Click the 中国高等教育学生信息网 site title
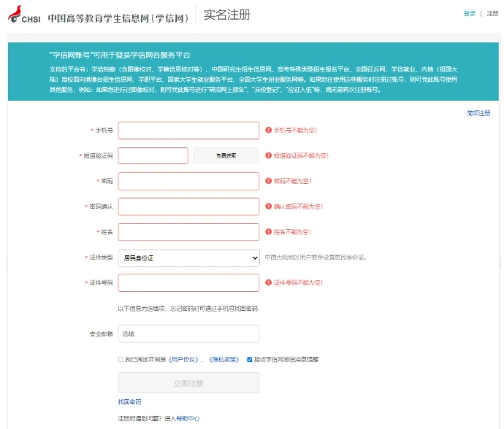 [118, 18]
